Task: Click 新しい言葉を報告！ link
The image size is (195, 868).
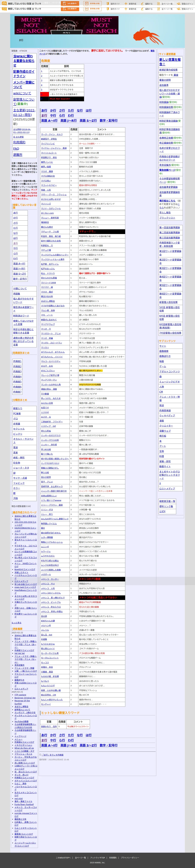Action: pyautogui.click(x=170, y=62)
